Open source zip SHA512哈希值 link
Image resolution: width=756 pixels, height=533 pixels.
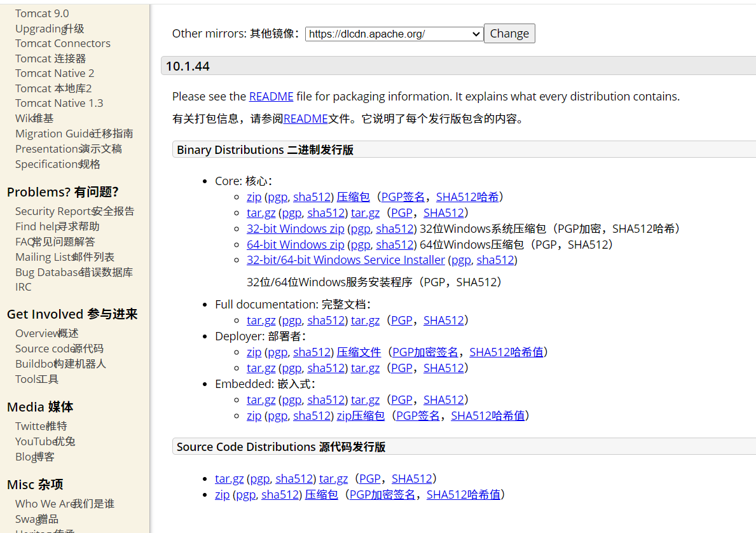[464, 494]
